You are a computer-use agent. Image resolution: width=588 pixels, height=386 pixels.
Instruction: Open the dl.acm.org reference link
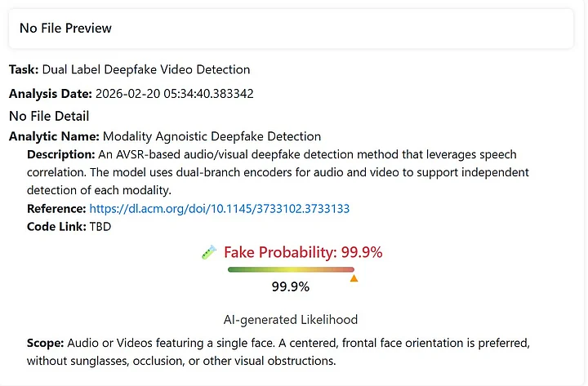[219, 209]
